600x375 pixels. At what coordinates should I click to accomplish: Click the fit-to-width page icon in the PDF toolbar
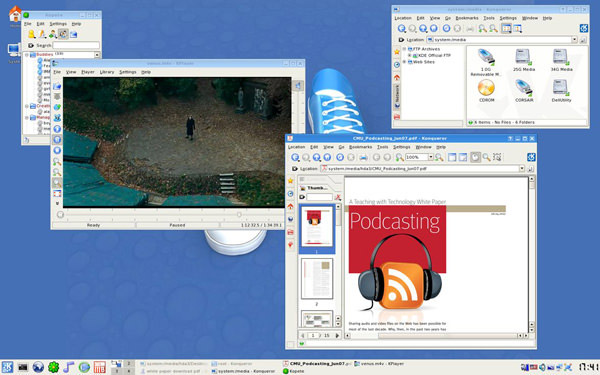[x=452, y=157]
